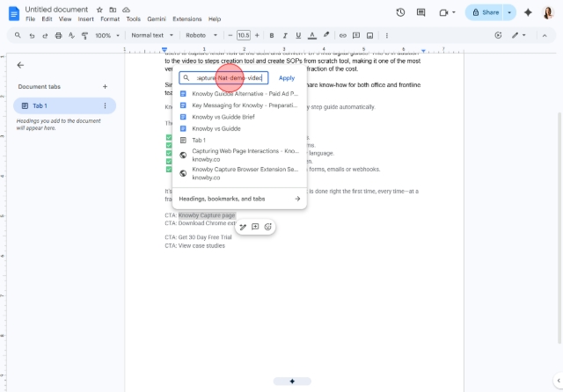Screen dimensions: 563x392
Task: Open the Help menu
Action: click(215, 19)
